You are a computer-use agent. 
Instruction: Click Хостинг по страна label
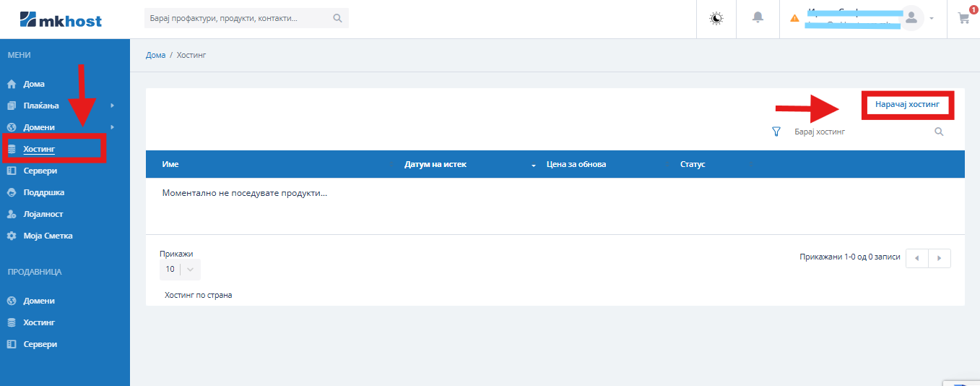[x=199, y=295]
